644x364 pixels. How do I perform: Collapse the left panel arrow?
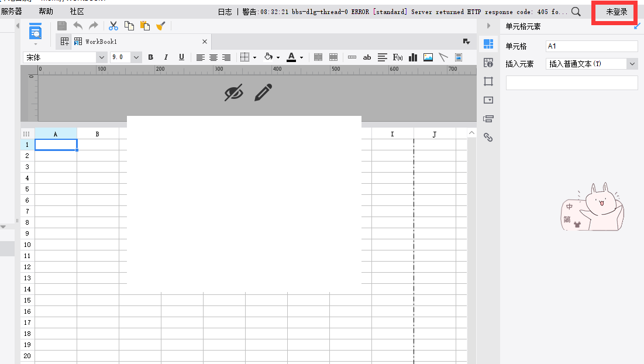(18, 26)
